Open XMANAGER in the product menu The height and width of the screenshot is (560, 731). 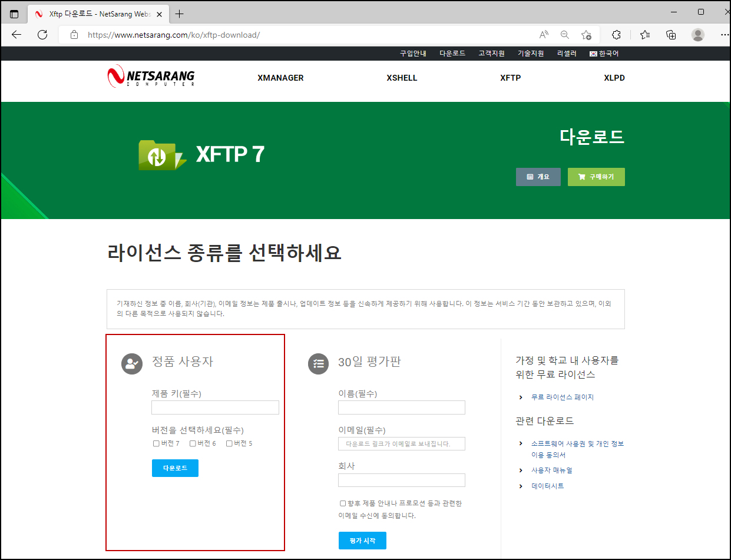click(x=280, y=78)
